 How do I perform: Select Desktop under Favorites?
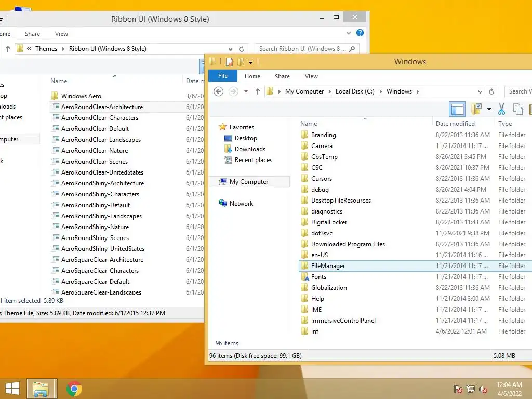tap(246, 138)
